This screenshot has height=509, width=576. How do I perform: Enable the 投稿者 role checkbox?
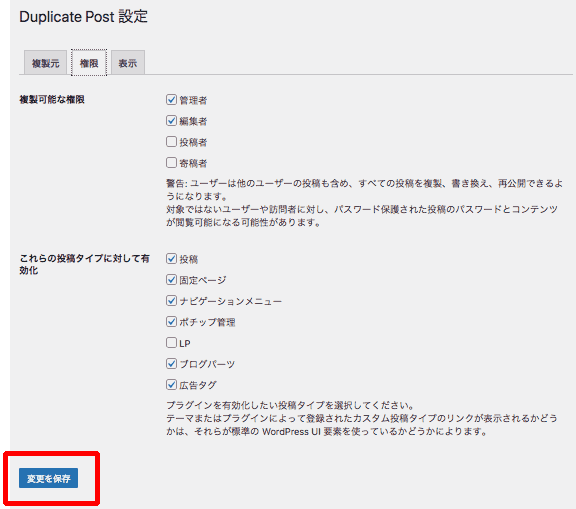tap(171, 141)
